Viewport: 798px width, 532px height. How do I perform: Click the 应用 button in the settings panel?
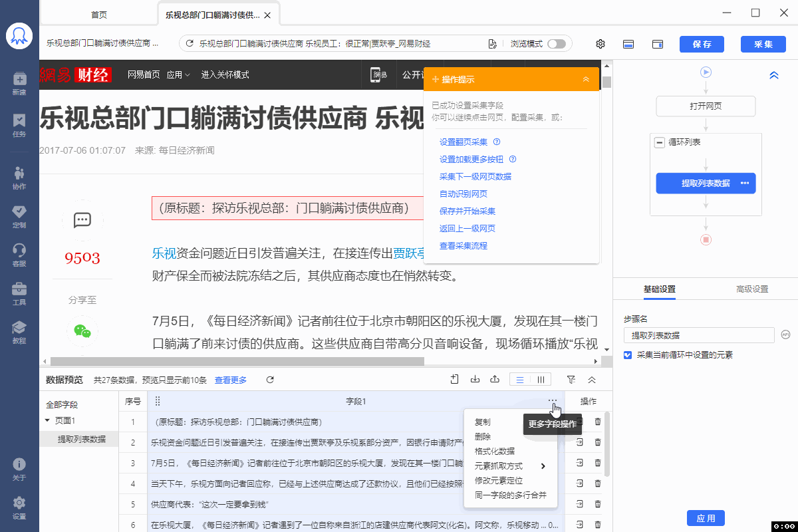click(706, 518)
